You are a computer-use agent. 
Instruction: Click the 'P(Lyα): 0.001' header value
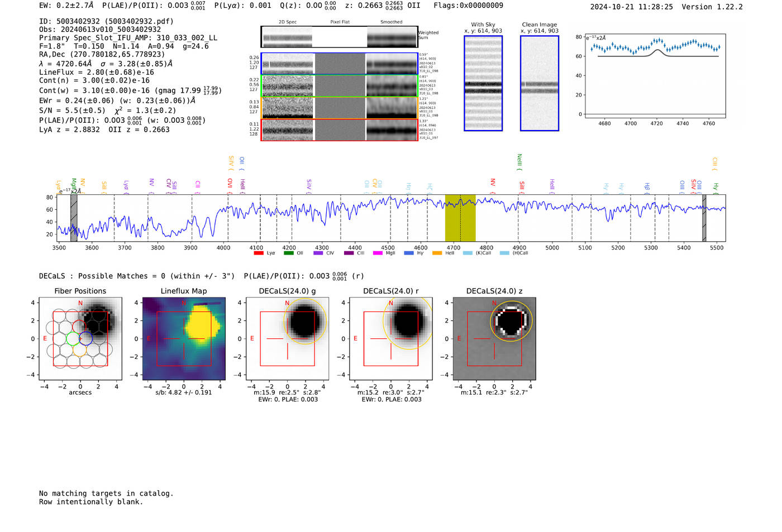(x=242, y=6)
